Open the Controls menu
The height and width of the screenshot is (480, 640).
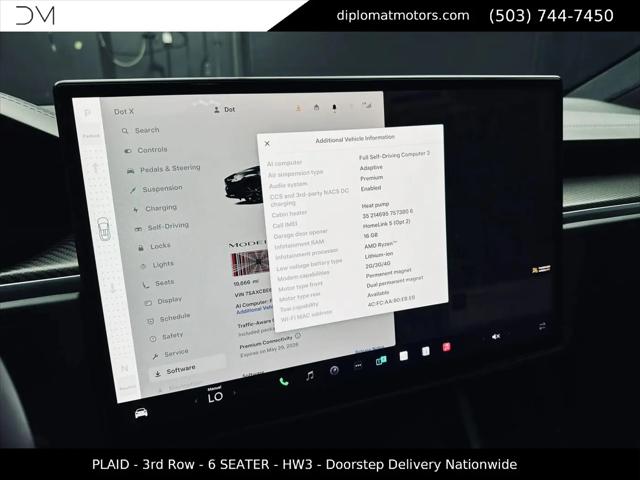point(146,150)
